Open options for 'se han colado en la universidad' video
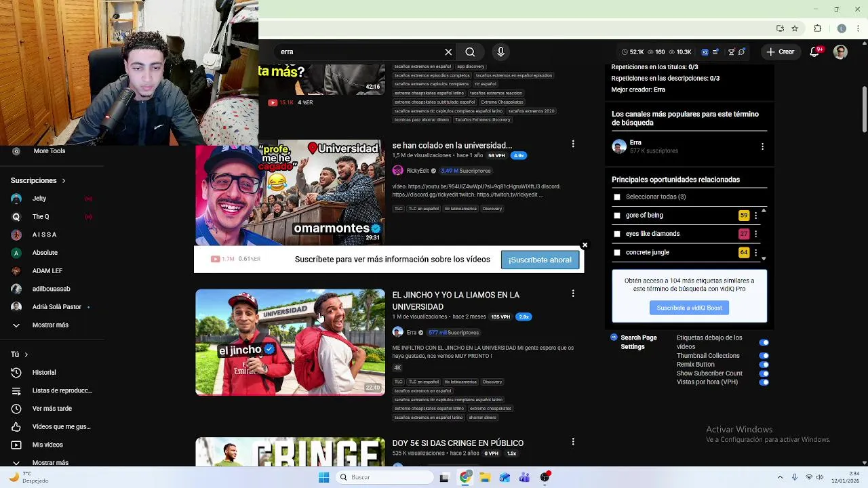868x488 pixels. coord(573,144)
